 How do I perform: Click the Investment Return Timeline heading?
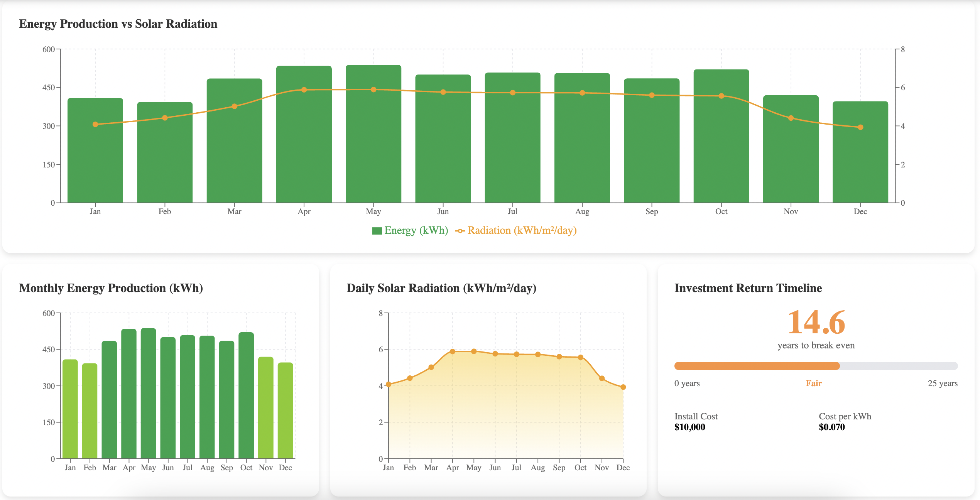[748, 288]
